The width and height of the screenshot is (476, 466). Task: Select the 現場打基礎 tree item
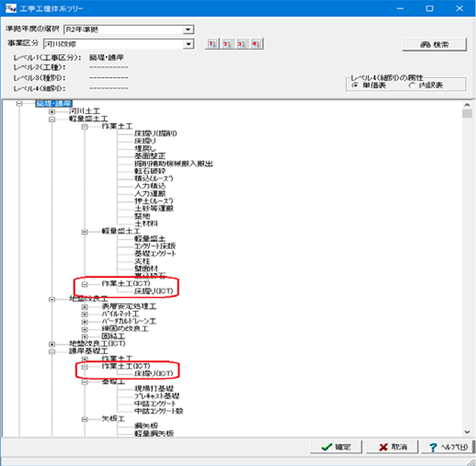pyautogui.click(x=154, y=389)
